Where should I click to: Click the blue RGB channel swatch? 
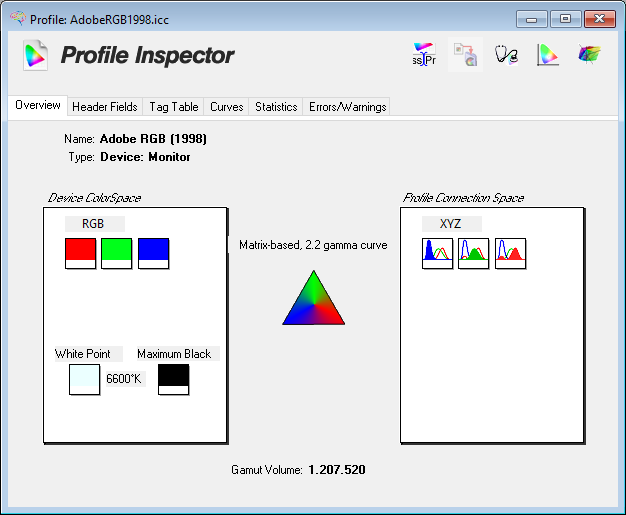[x=153, y=254]
